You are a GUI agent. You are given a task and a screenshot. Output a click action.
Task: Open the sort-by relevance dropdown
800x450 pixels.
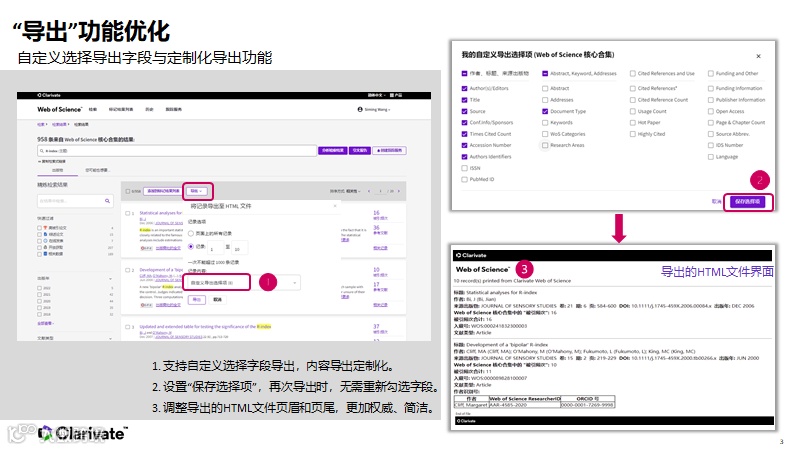[x=345, y=191]
